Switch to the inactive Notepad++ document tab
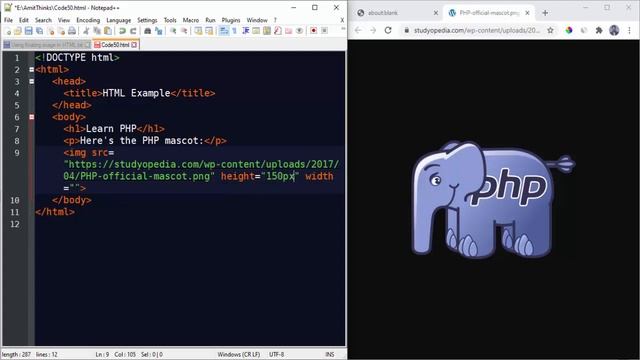 coord(47,45)
